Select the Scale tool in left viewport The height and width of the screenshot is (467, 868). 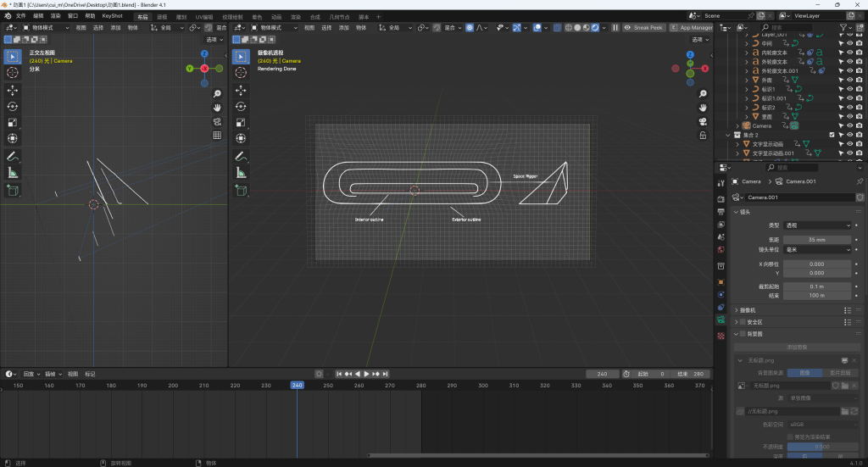(13, 122)
